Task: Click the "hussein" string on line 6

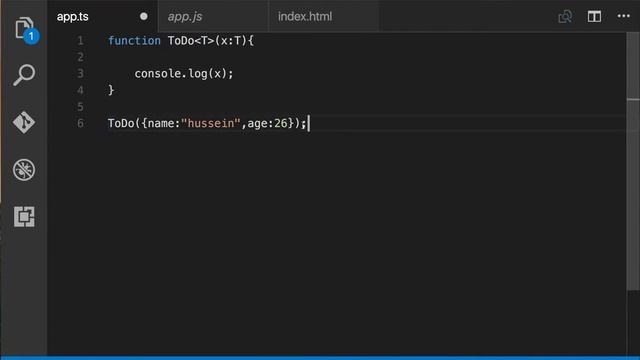Action: [x=211, y=123]
